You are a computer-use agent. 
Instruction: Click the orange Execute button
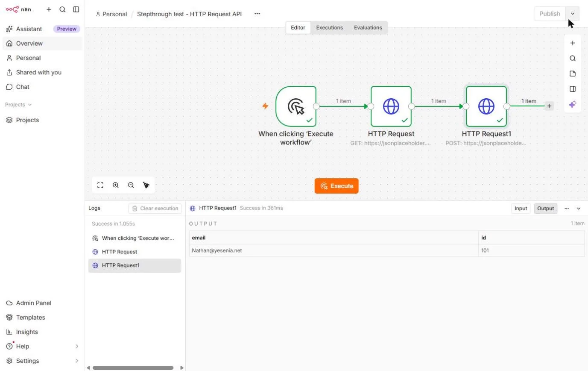(x=336, y=186)
